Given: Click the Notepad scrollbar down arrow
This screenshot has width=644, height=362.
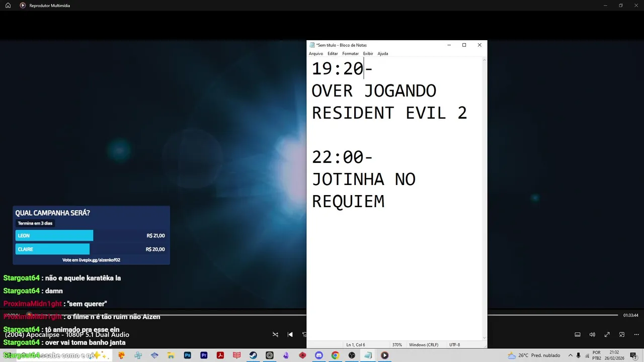Looking at the screenshot, I should click(x=485, y=338).
